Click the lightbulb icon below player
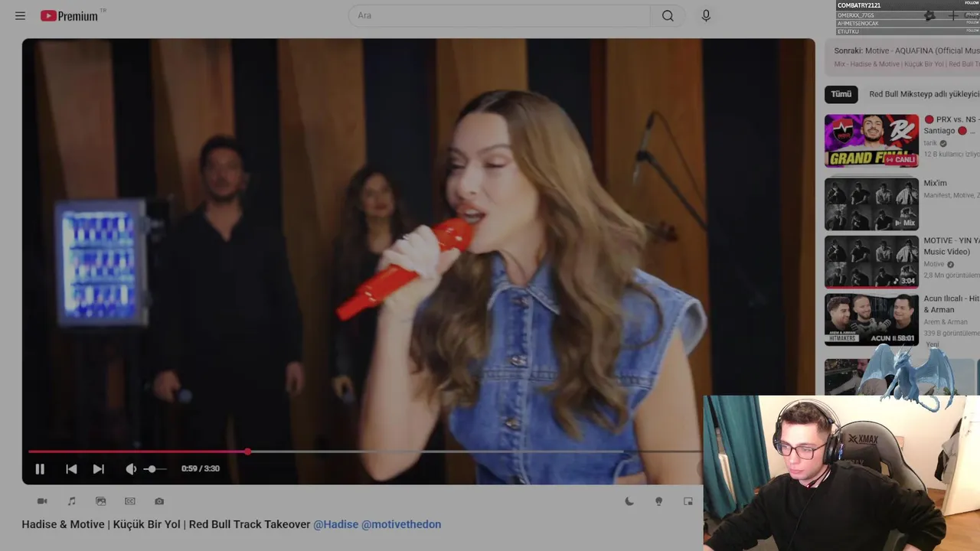Image resolution: width=980 pixels, height=551 pixels. coord(658,501)
